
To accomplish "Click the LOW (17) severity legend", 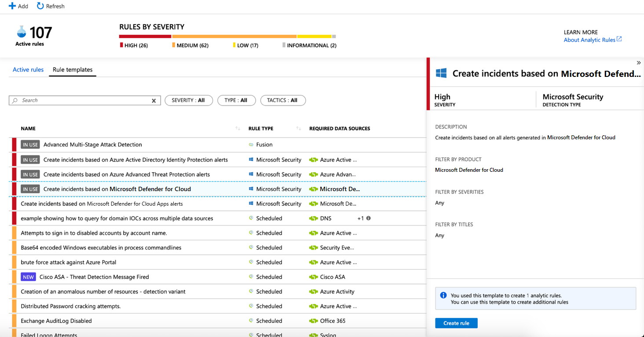I will 245,45.
